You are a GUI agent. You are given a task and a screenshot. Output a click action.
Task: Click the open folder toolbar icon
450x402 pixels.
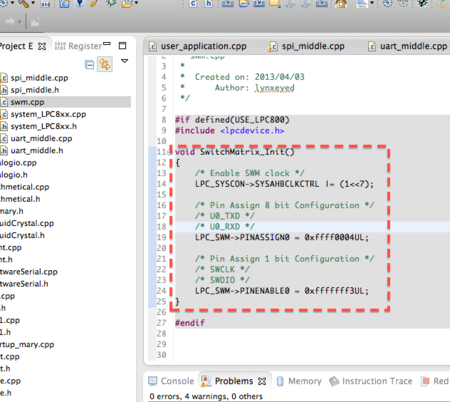click(x=244, y=3)
